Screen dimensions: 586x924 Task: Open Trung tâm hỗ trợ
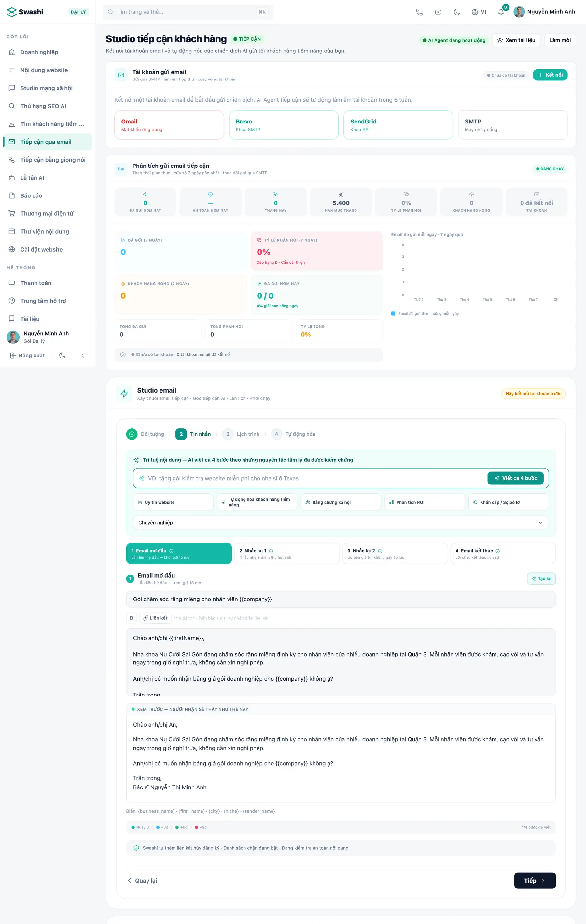pyautogui.click(x=48, y=301)
